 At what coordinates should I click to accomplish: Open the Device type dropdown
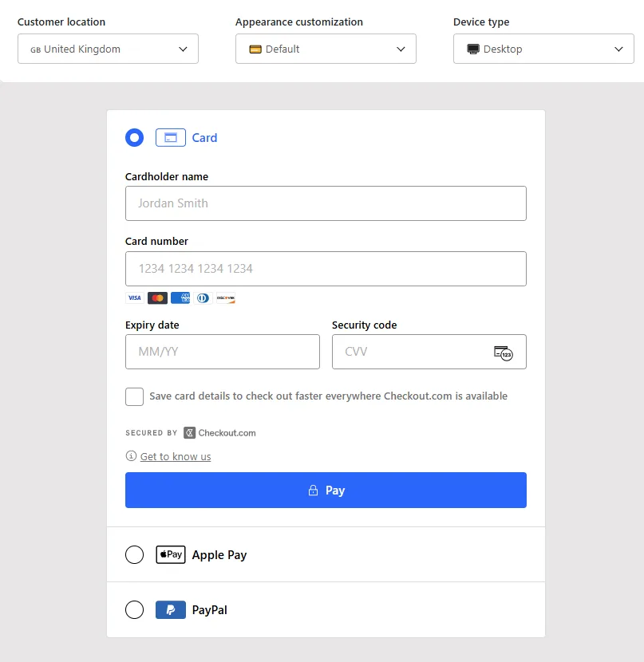point(544,49)
